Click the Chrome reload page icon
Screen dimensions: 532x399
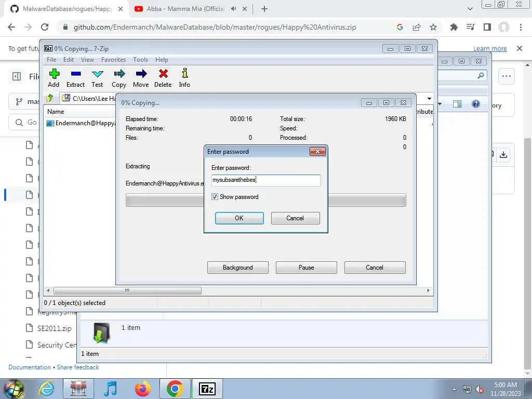click(x=45, y=27)
